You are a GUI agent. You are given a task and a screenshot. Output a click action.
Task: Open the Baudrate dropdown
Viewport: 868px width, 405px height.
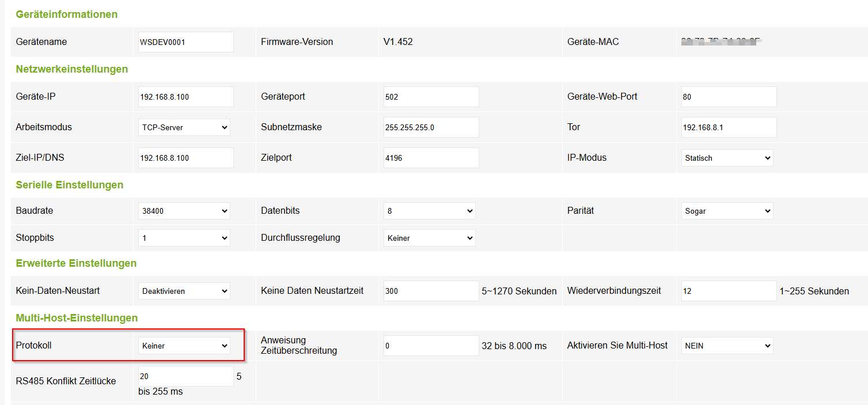pos(184,211)
